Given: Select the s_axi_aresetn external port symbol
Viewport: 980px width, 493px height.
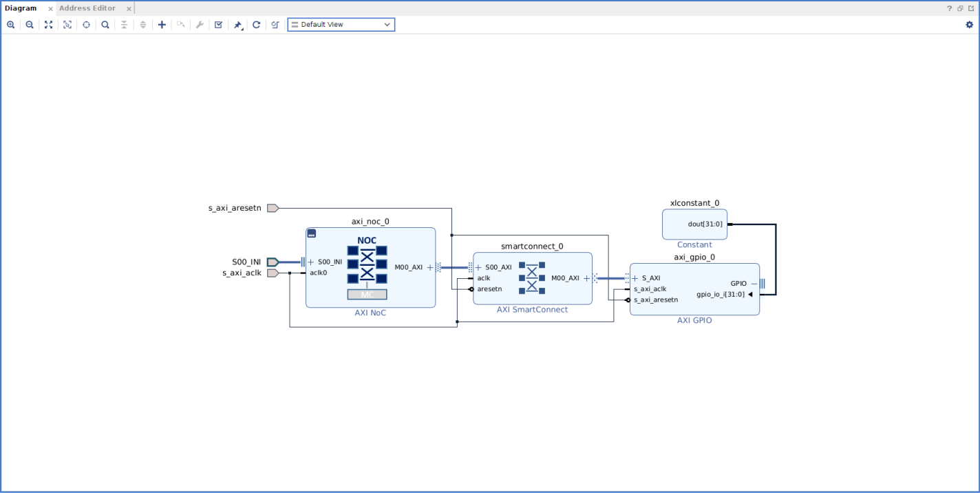Looking at the screenshot, I should tap(273, 208).
